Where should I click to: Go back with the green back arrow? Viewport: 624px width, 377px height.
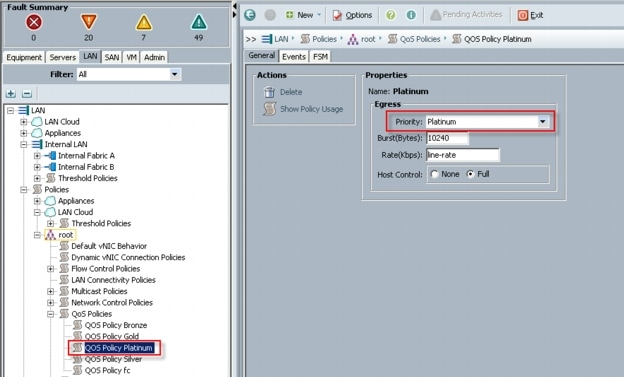tap(250, 15)
